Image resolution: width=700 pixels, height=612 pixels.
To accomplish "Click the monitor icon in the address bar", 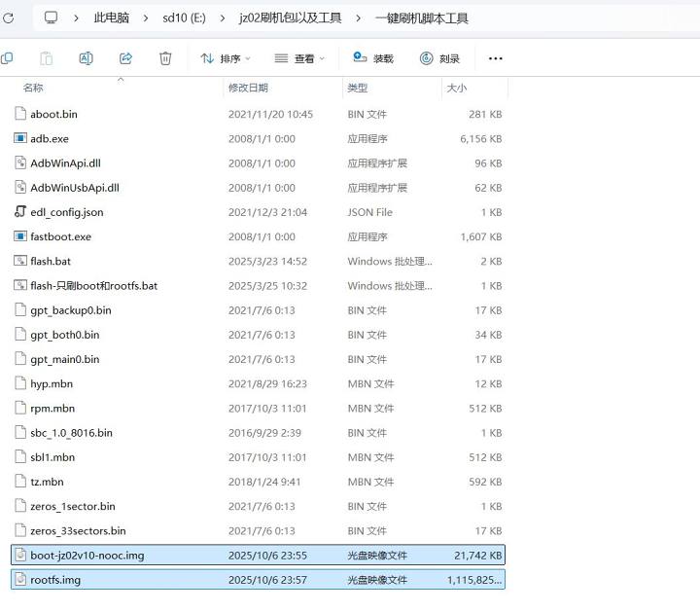I will [52, 18].
